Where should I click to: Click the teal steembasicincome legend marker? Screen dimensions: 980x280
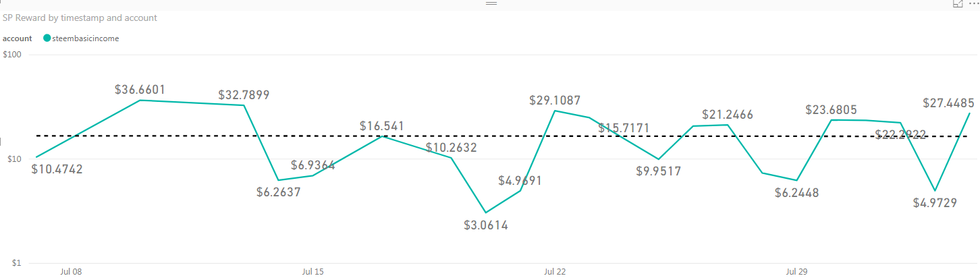(47, 38)
